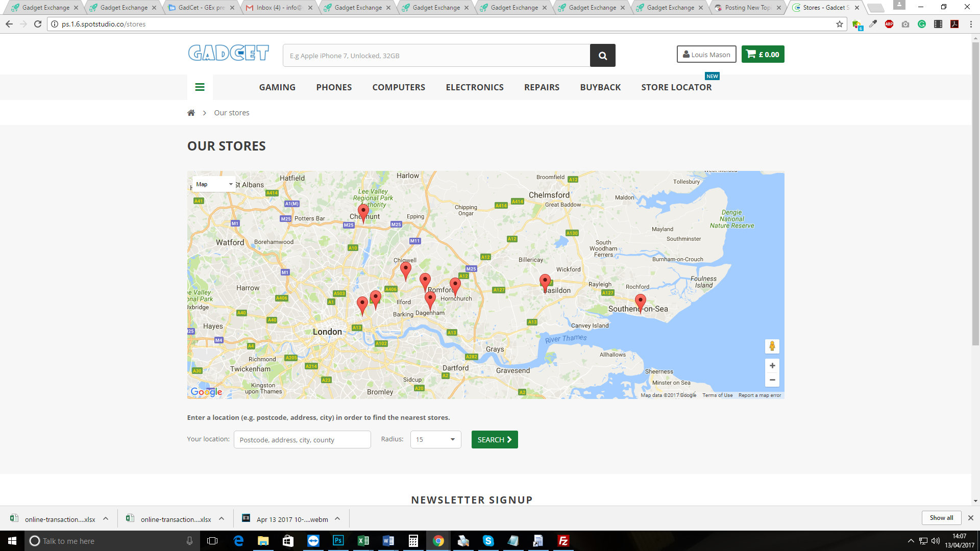Open Microsoft Edge from the taskbar

(238, 541)
